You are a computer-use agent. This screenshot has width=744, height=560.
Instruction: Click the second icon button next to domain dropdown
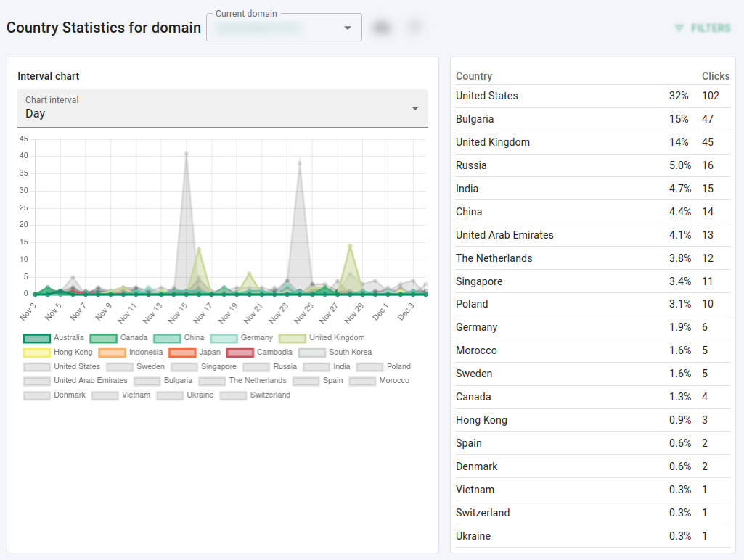(414, 27)
